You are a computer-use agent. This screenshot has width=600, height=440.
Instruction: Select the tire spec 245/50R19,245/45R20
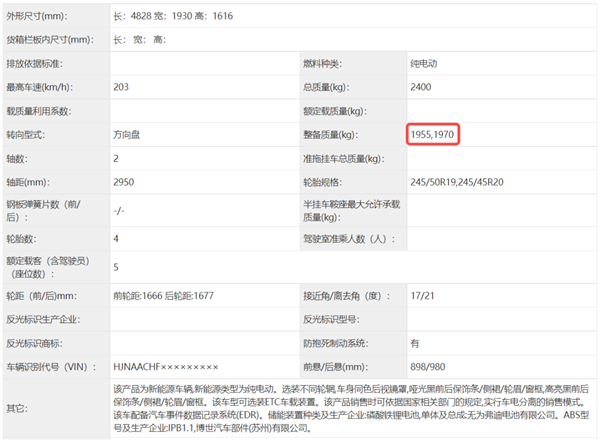click(x=461, y=182)
